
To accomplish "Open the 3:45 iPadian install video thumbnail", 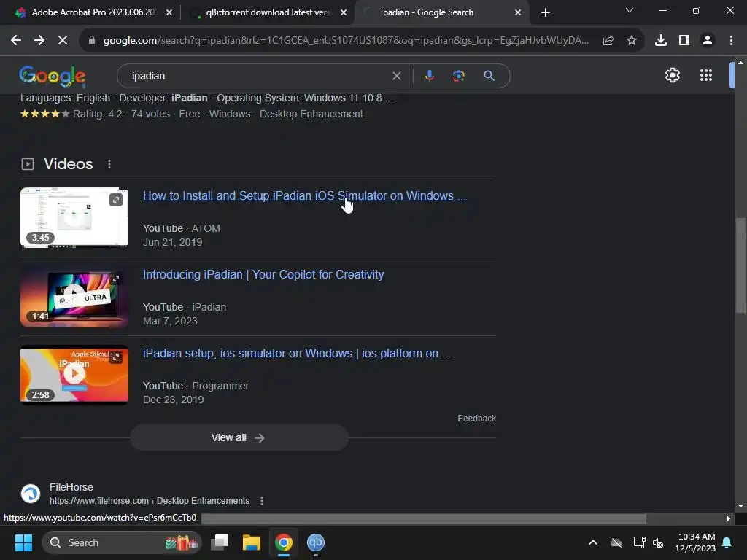I will [x=74, y=217].
